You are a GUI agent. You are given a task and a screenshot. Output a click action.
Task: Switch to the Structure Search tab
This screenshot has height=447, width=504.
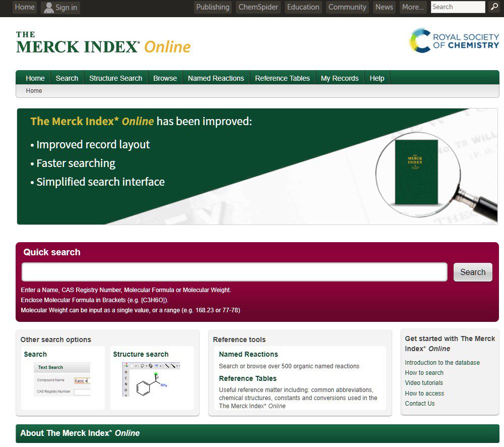point(115,78)
